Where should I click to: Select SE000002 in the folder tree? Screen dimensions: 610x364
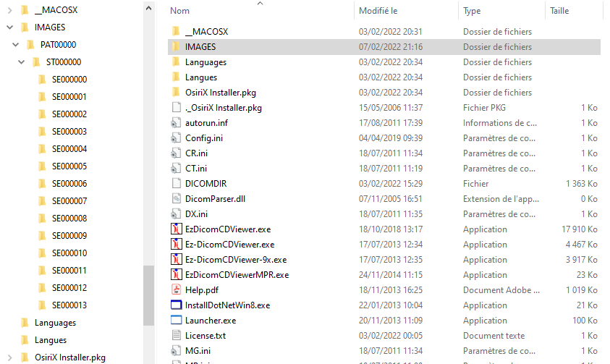(69, 114)
